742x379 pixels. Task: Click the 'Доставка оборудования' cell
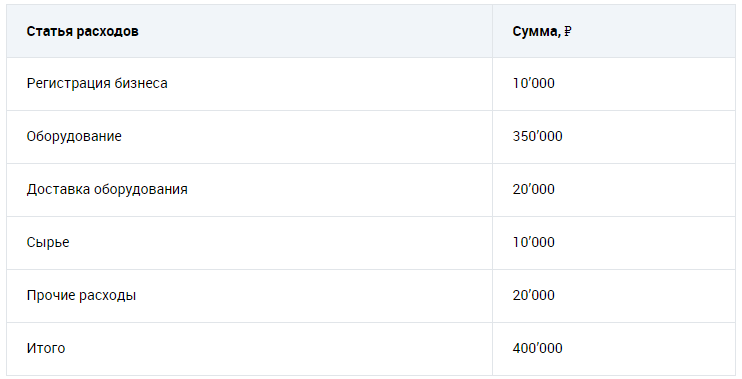coord(249,190)
